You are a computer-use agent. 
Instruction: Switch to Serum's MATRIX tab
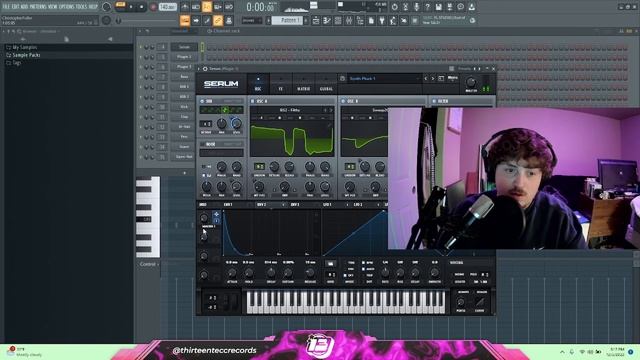pyautogui.click(x=303, y=84)
